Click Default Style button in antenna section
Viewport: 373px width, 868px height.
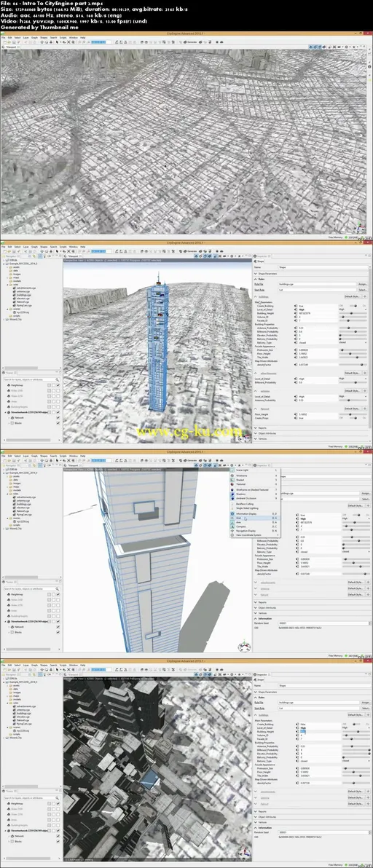pos(353,391)
